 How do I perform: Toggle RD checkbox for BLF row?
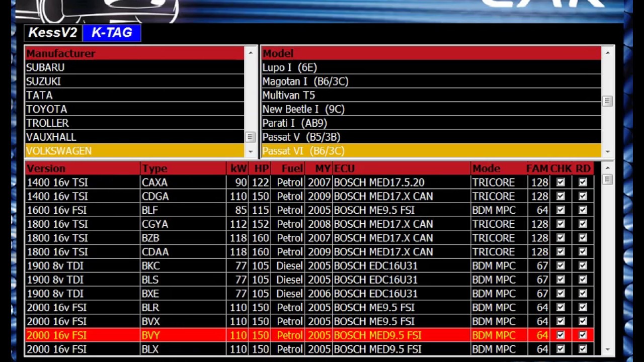[583, 210]
